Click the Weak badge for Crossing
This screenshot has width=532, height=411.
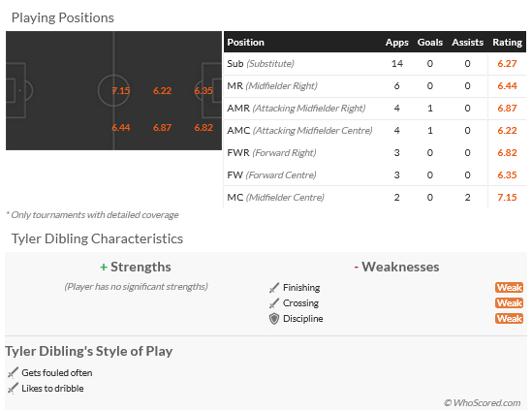[509, 303]
